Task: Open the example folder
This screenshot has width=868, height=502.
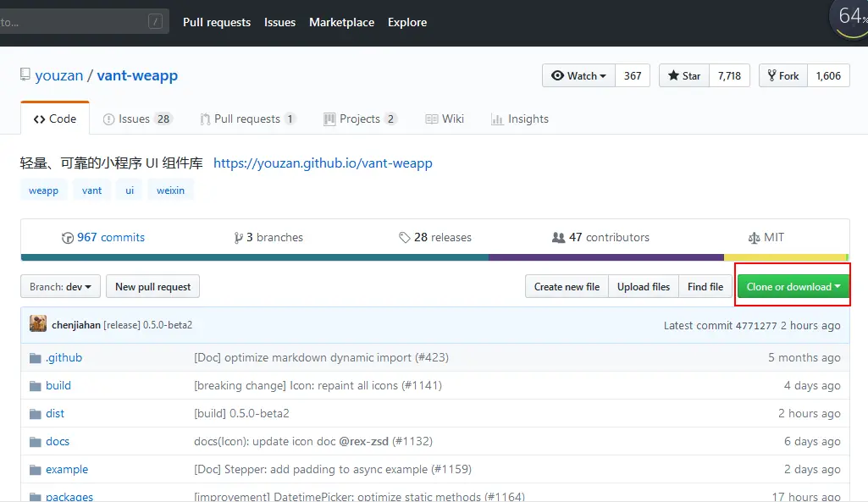Action: click(x=67, y=469)
